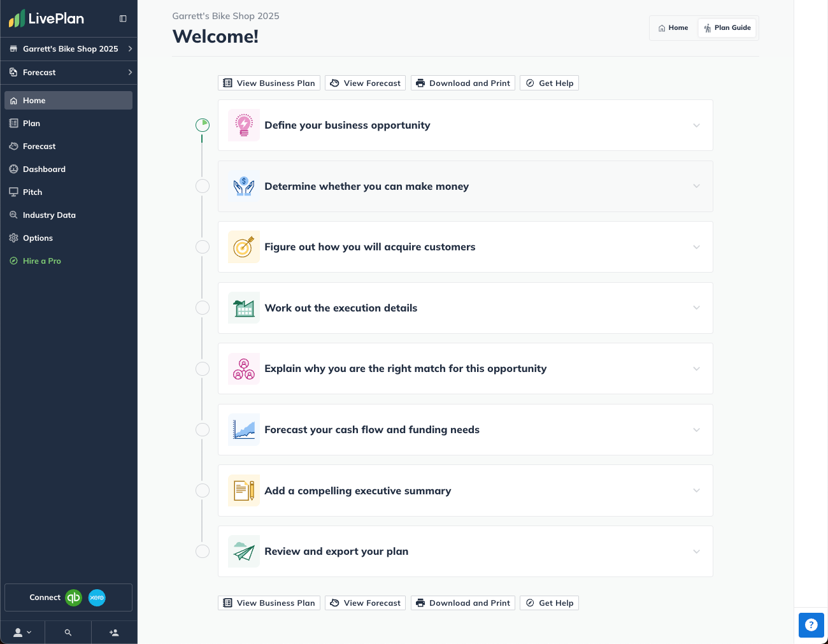Click the step circle beside 'Review and export your plan'
Viewport: 828px width, 644px height.
coord(203,551)
